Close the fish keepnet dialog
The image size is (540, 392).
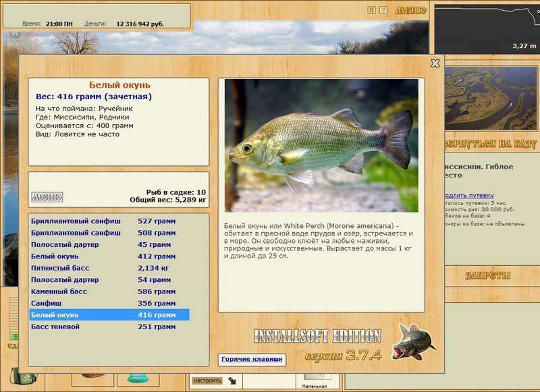(x=435, y=63)
